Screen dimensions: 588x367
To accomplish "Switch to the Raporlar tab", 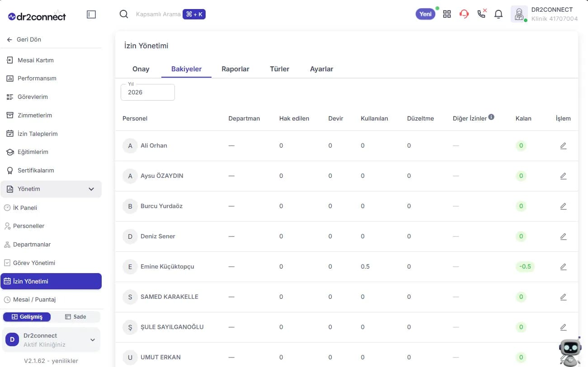I will point(235,69).
